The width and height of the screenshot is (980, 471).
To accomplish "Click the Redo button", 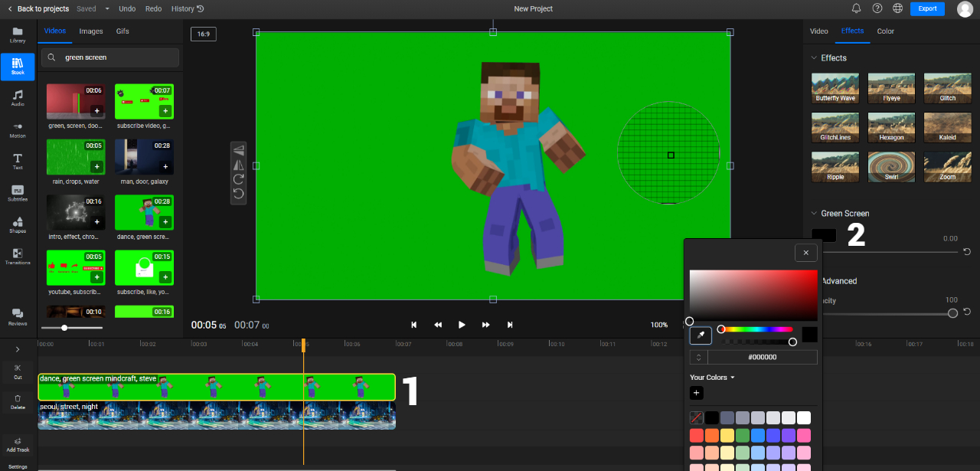I will pyautogui.click(x=153, y=9).
